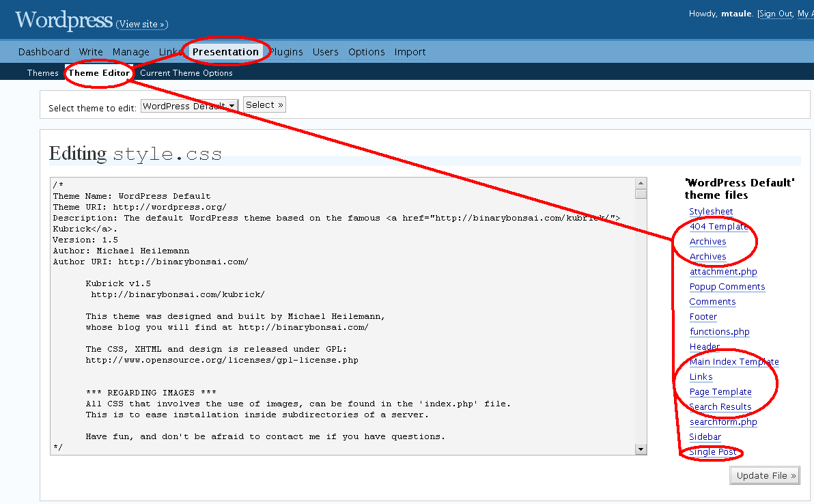Select the Presentation menu item

click(225, 52)
